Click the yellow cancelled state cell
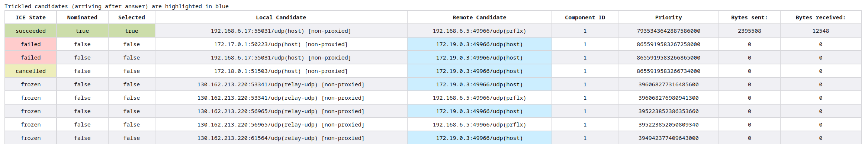Viewport: 868px width, 144px height. (x=30, y=71)
